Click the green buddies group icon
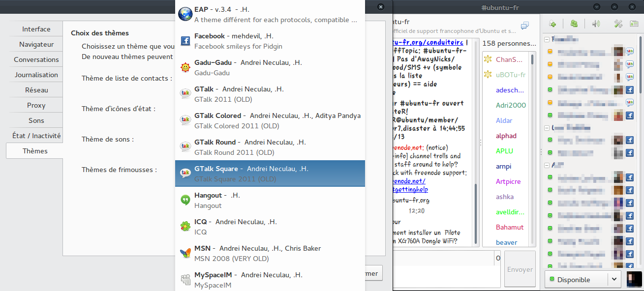644x291 pixels. tap(574, 24)
